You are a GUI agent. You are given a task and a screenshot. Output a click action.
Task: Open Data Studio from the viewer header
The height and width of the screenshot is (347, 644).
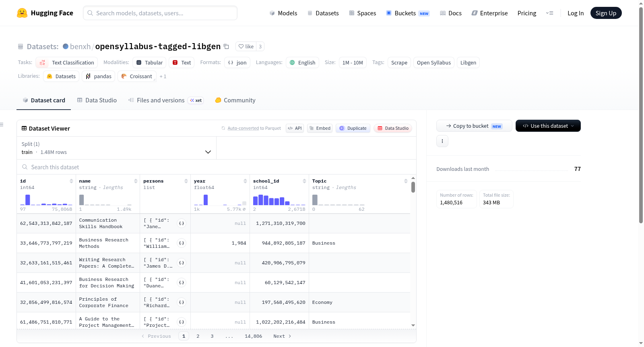click(393, 128)
